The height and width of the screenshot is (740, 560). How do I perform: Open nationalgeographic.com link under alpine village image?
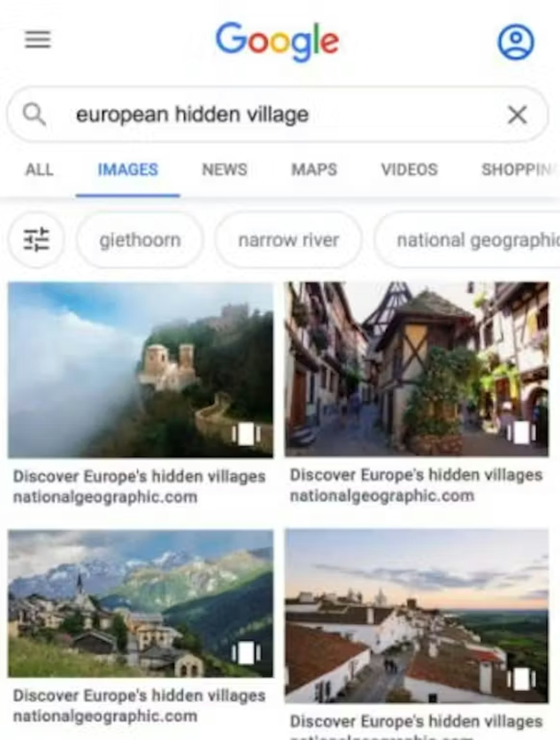pyautogui.click(x=105, y=716)
